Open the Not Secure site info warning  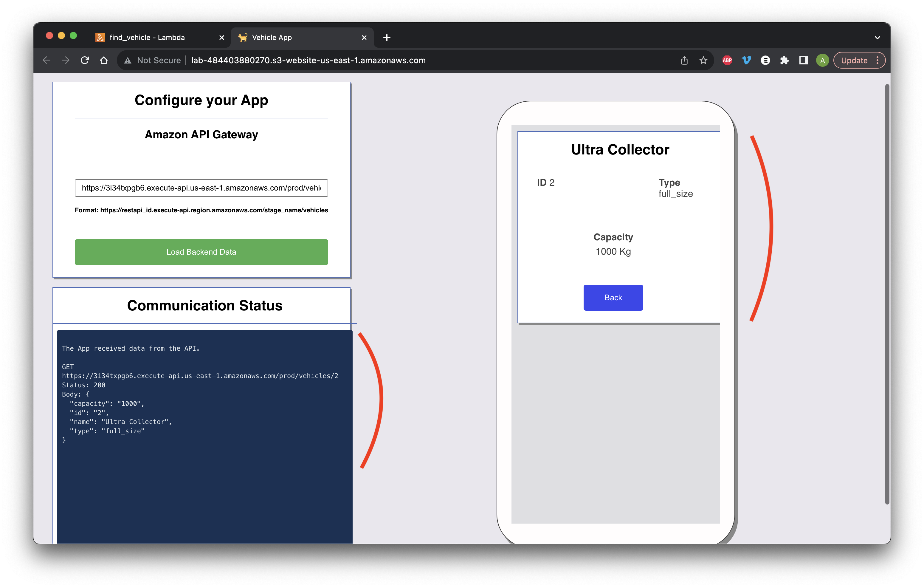pos(153,60)
